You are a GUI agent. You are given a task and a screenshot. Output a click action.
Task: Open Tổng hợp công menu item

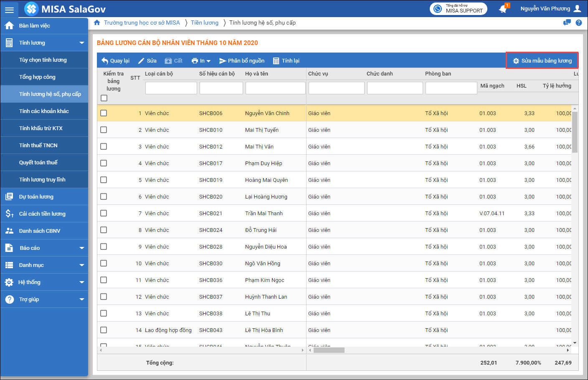(x=37, y=77)
